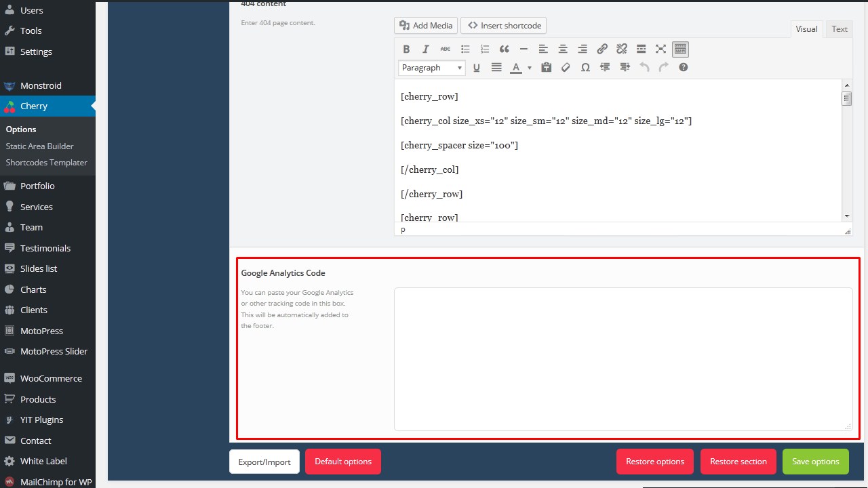Open the Paragraph format dropdown

tap(432, 67)
